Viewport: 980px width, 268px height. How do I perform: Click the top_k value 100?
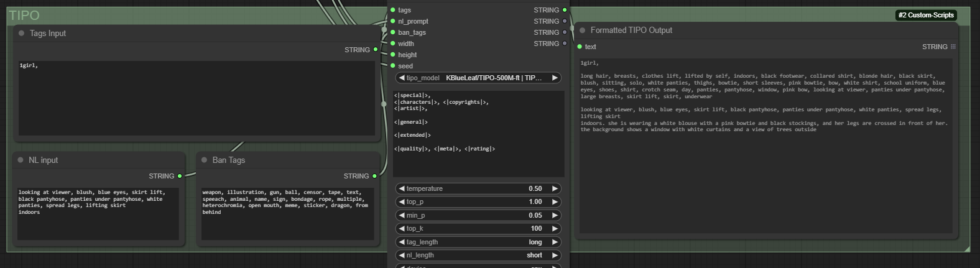point(537,228)
